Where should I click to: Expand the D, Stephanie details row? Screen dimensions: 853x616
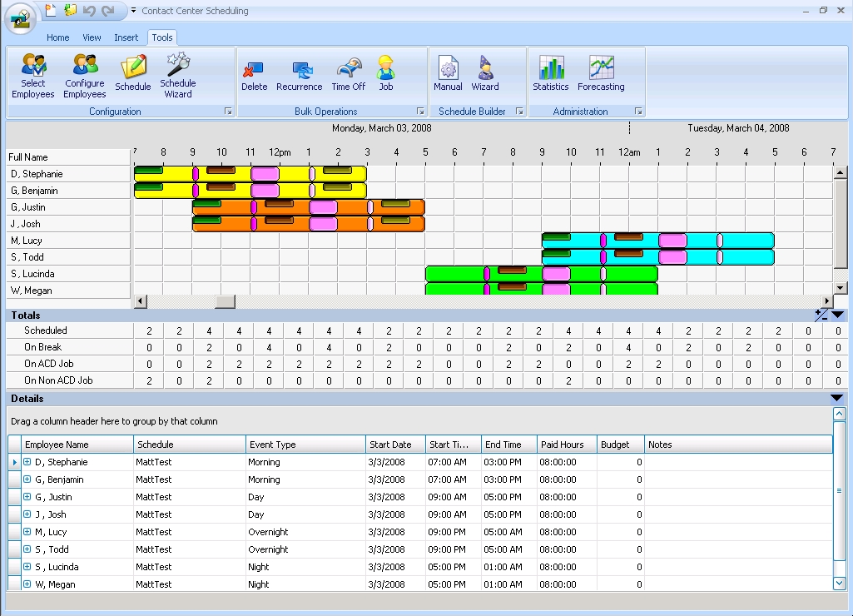tap(27, 462)
